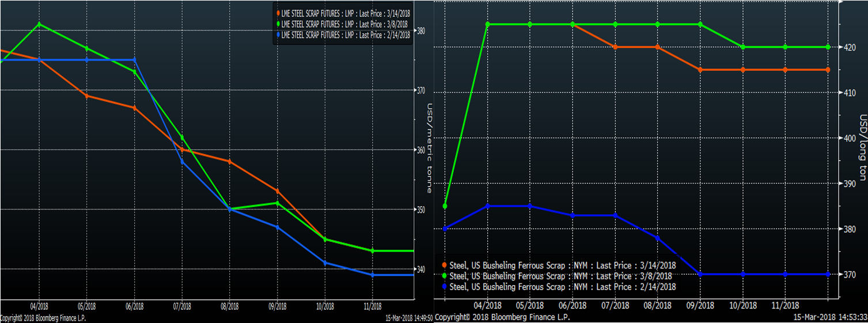Click the 400 value on Busheling price axis
868x323 pixels.
coord(850,138)
